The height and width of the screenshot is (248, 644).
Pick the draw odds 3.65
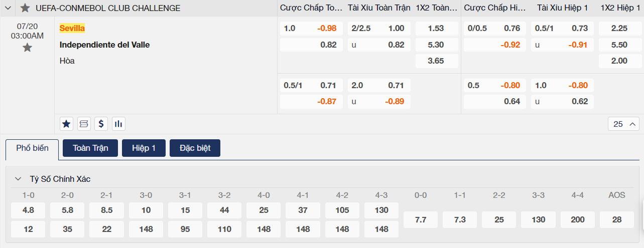coord(437,61)
